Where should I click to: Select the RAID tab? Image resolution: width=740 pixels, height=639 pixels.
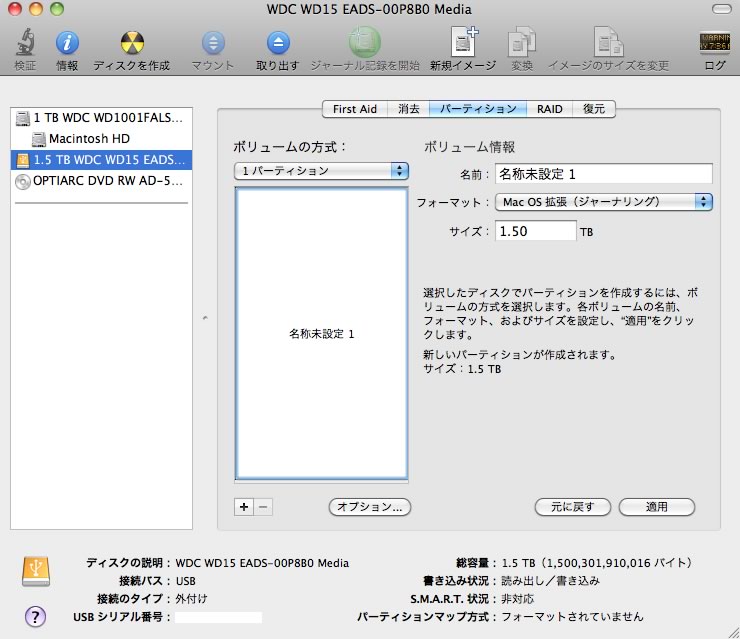click(549, 109)
